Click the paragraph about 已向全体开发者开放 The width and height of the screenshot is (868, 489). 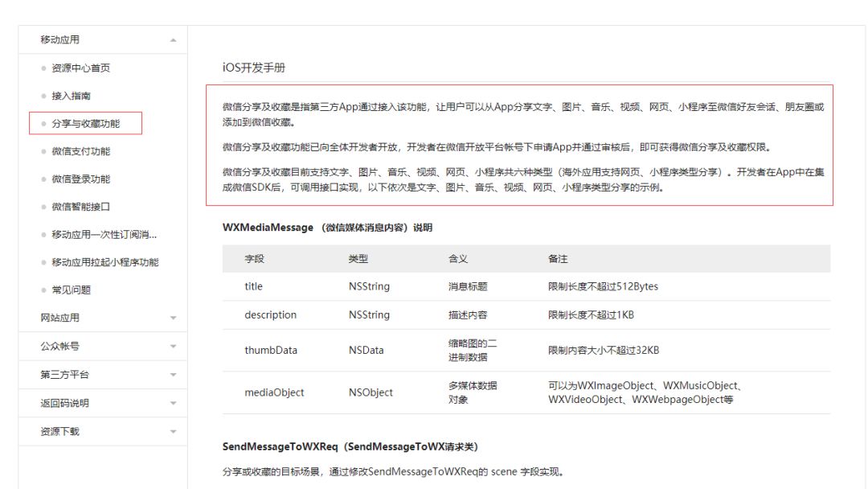(497, 146)
